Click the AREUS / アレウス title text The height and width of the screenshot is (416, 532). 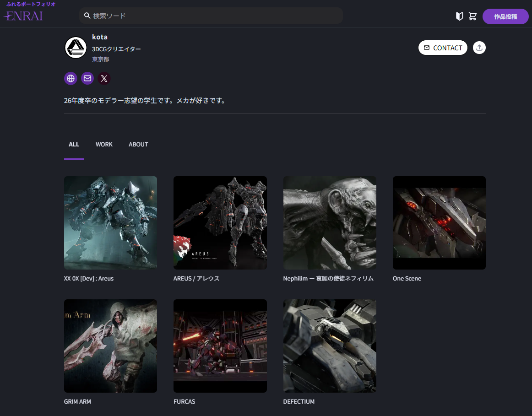pyautogui.click(x=196, y=278)
